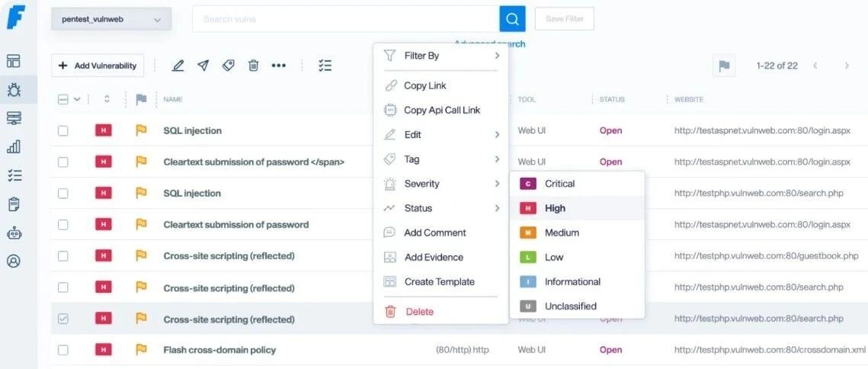Image resolution: width=868 pixels, height=369 pixels.
Task: Select Copy Api Call Link menu entry
Action: tap(440, 111)
